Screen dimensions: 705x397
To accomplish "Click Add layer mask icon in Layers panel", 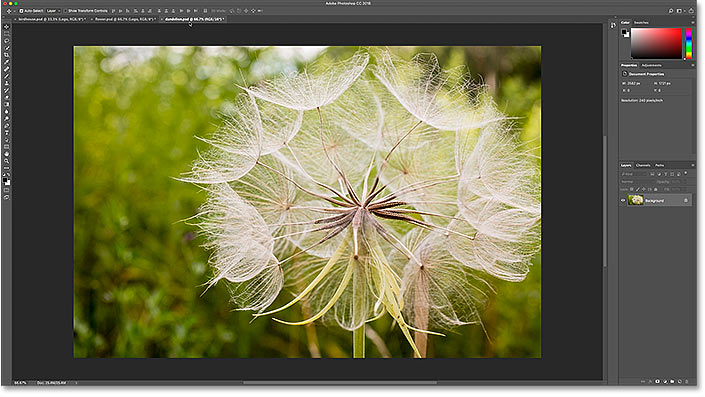I will point(657,381).
